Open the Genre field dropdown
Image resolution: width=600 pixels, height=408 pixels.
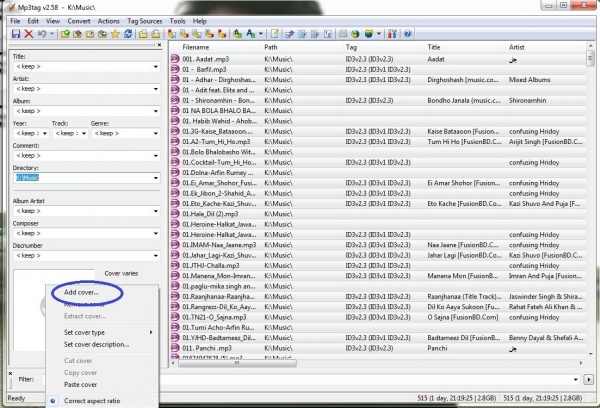pyautogui.click(x=156, y=133)
